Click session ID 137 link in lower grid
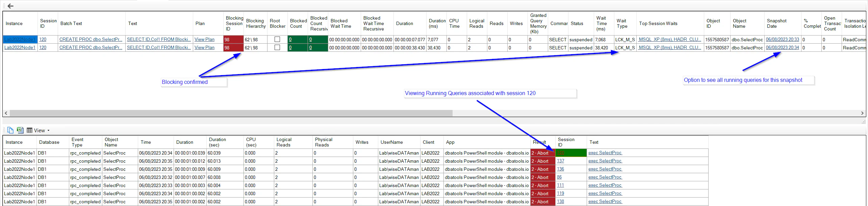This screenshot has height=206, width=868. [x=560, y=161]
